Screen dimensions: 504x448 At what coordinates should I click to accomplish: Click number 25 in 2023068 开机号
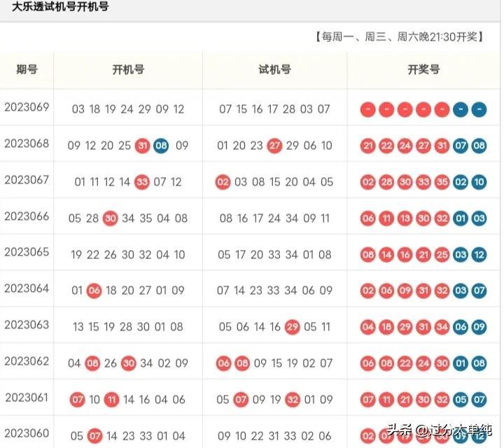pos(125,146)
